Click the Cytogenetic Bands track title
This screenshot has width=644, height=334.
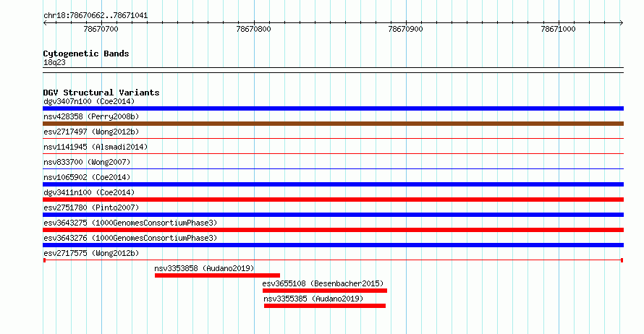tap(86, 53)
